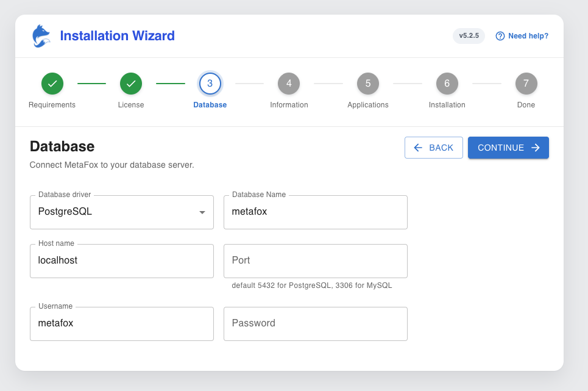588x391 pixels.
Task: Click the Requirements step checkmark circle
Action: click(52, 84)
